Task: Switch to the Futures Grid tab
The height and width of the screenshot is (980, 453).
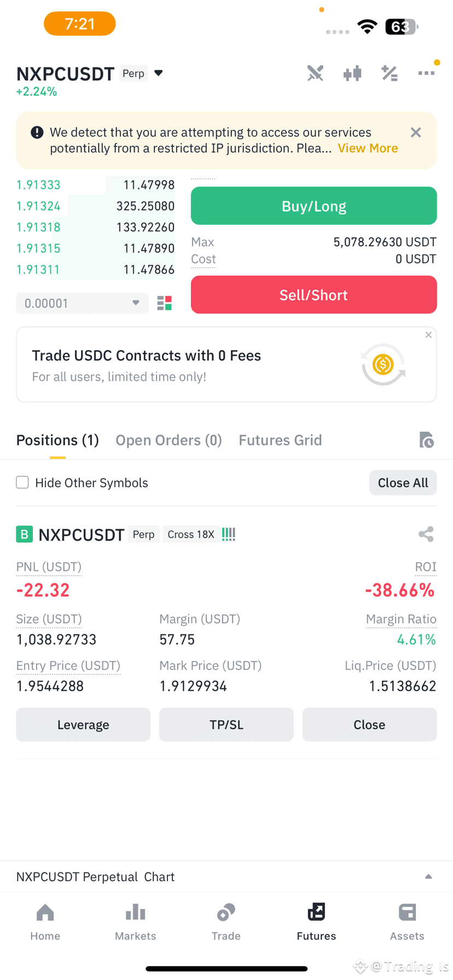Action: [x=280, y=440]
